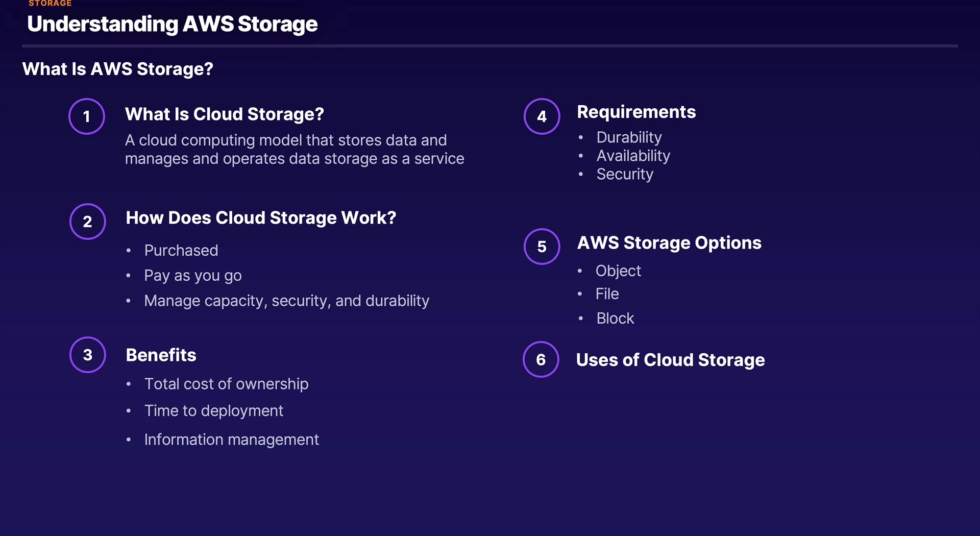The image size is (980, 536).
Task: Click the circled number 5 icon
Action: coord(542,247)
